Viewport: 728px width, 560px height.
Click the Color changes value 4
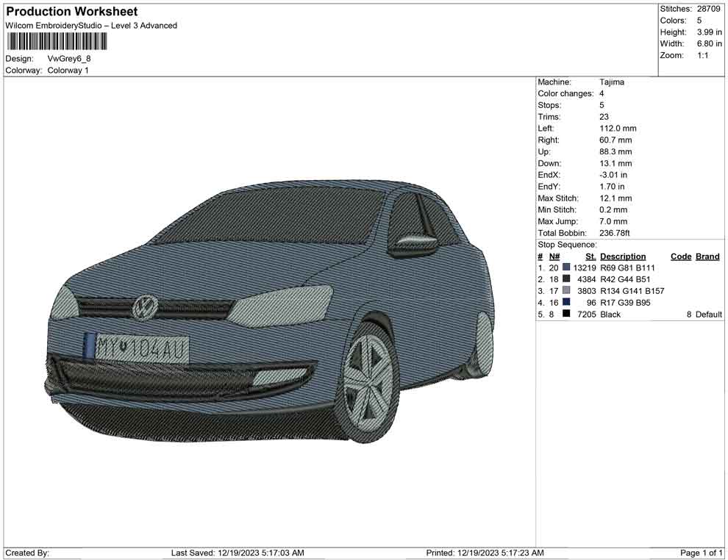point(602,93)
